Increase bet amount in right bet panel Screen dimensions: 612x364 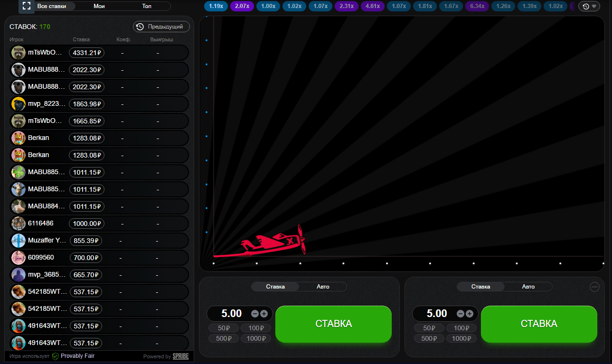[x=470, y=314]
